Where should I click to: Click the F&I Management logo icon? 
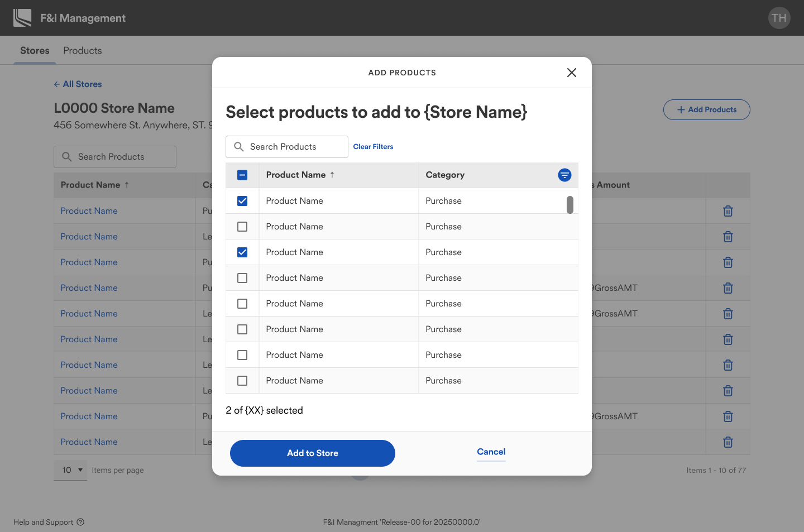[x=22, y=18]
